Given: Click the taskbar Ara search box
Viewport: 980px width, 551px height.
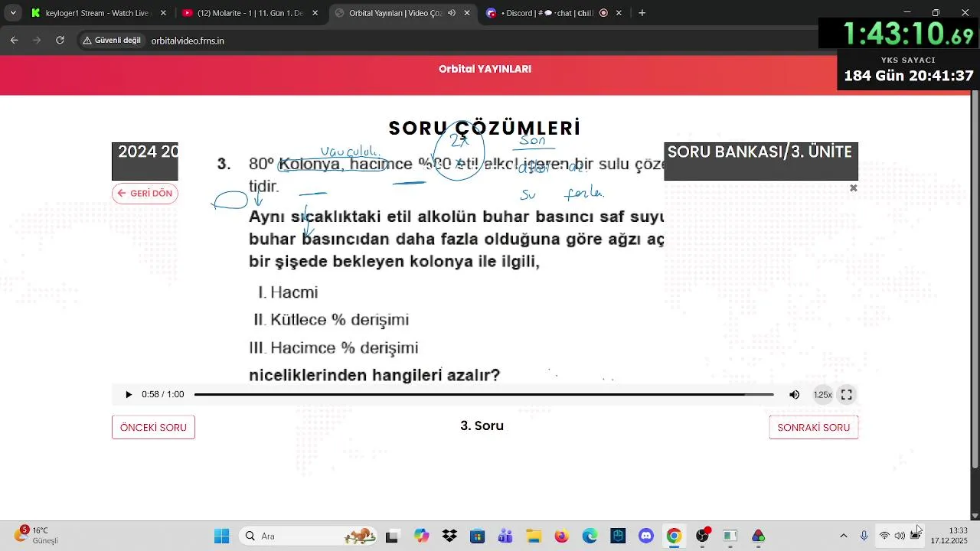Looking at the screenshot, I should coord(309,536).
